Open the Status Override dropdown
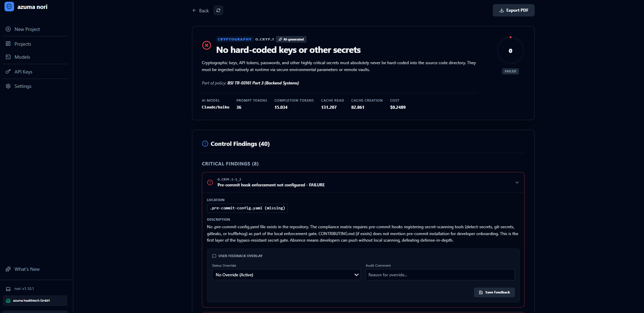 [x=286, y=275]
